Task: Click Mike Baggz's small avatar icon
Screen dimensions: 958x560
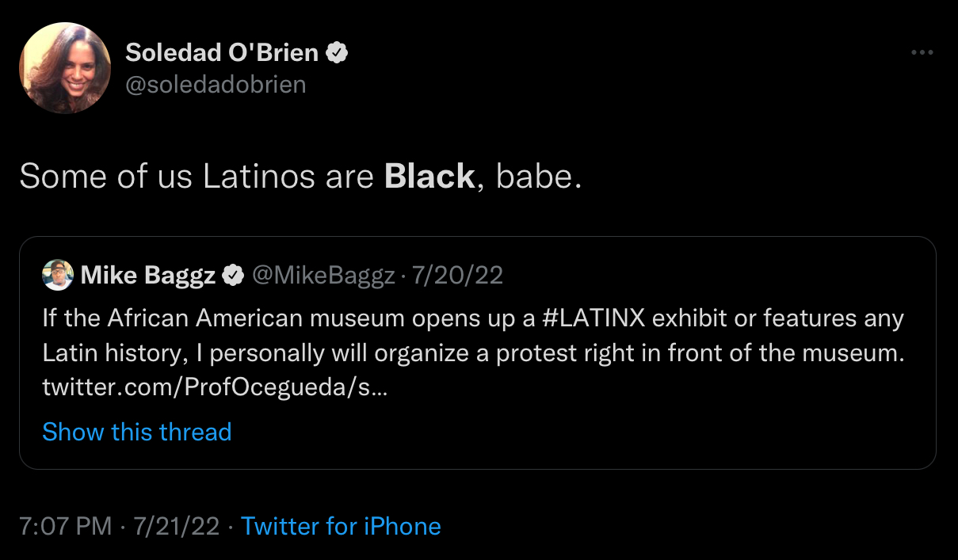Action: [x=58, y=275]
